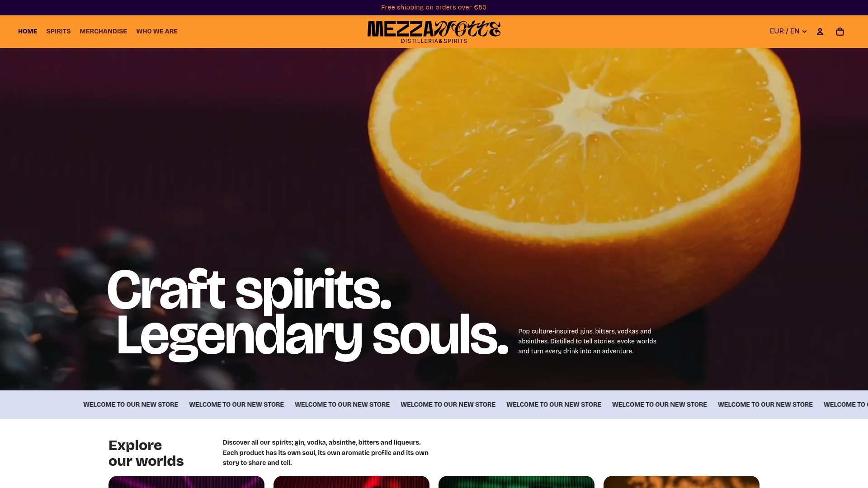Image resolution: width=868 pixels, height=488 pixels.
Task: Open the MERCHANDISE menu item
Action: pos(103,31)
